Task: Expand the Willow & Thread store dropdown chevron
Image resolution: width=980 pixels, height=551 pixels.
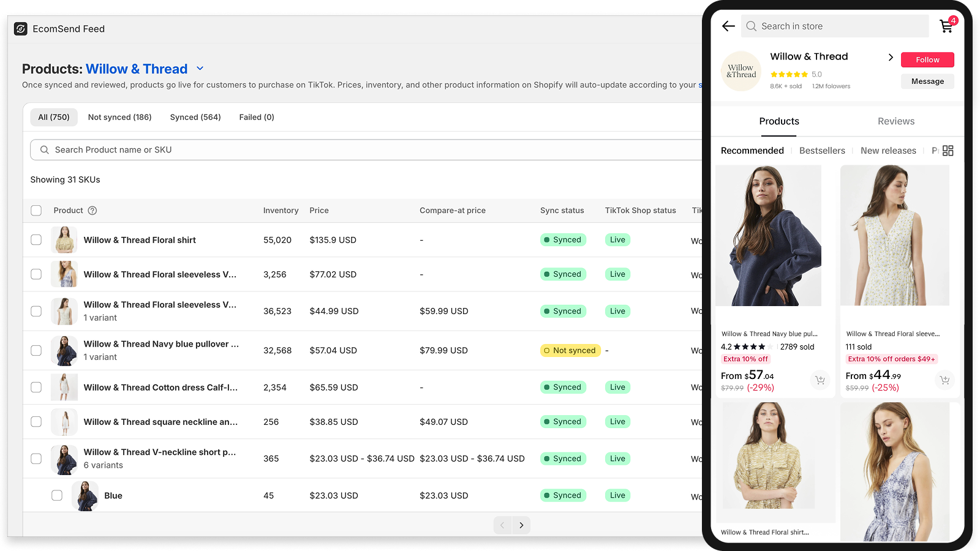Action: coord(200,69)
